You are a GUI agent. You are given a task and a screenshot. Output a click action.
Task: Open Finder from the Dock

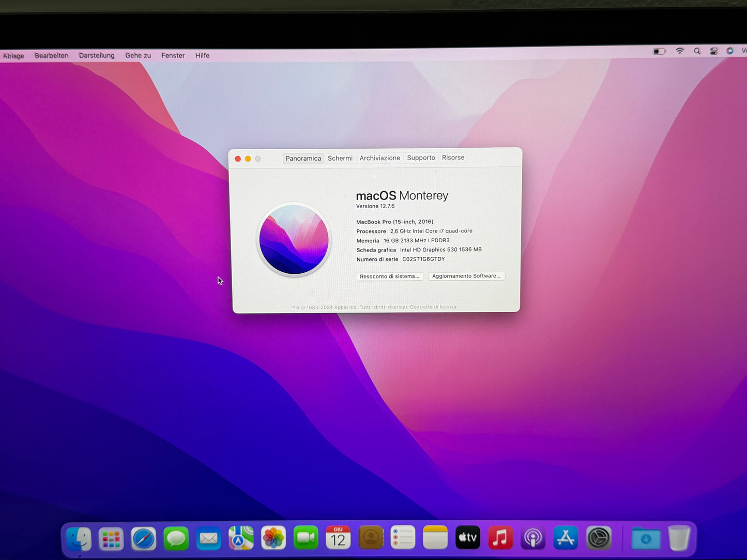79,539
